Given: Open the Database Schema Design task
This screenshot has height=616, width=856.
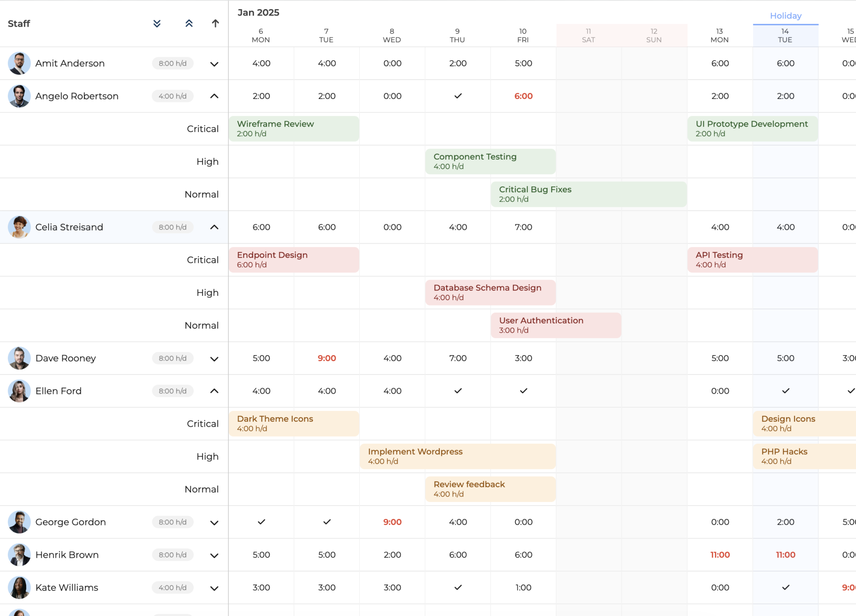Looking at the screenshot, I should coord(490,293).
